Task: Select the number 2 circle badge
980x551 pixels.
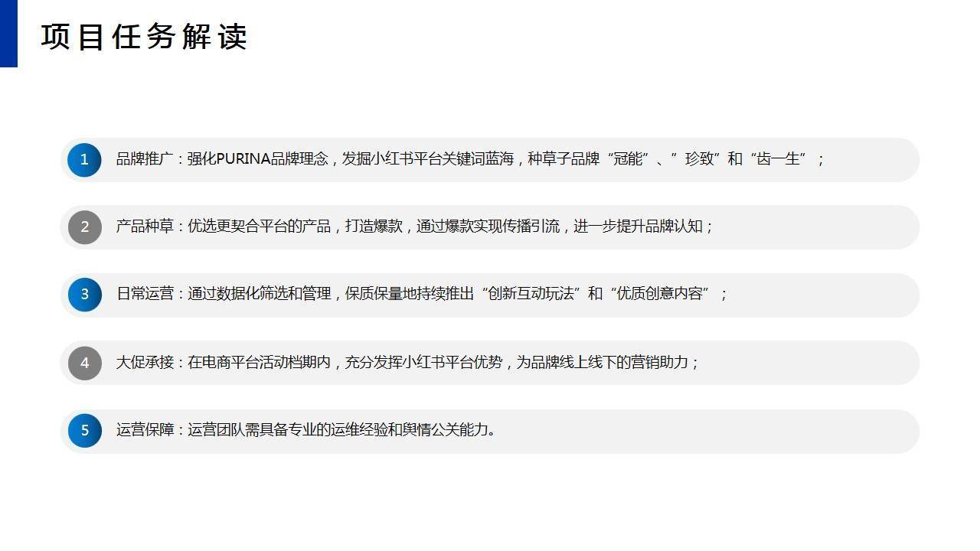Action: pos(84,227)
